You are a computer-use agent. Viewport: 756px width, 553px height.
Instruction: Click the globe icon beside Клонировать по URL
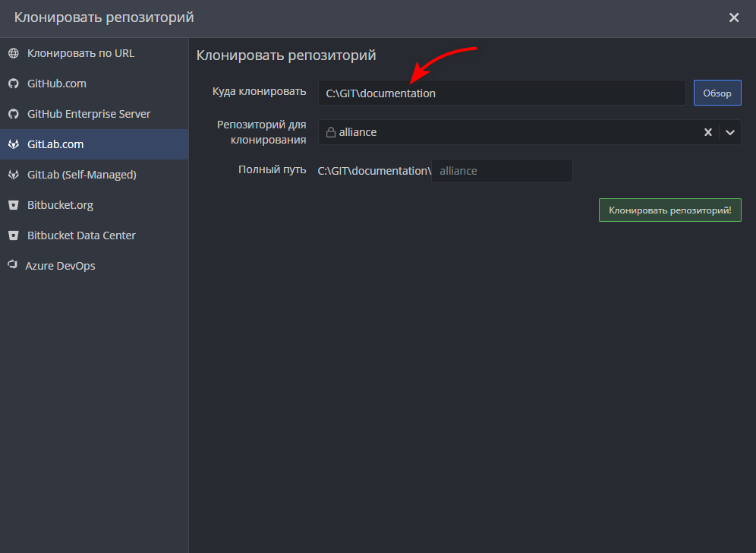point(12,52)
